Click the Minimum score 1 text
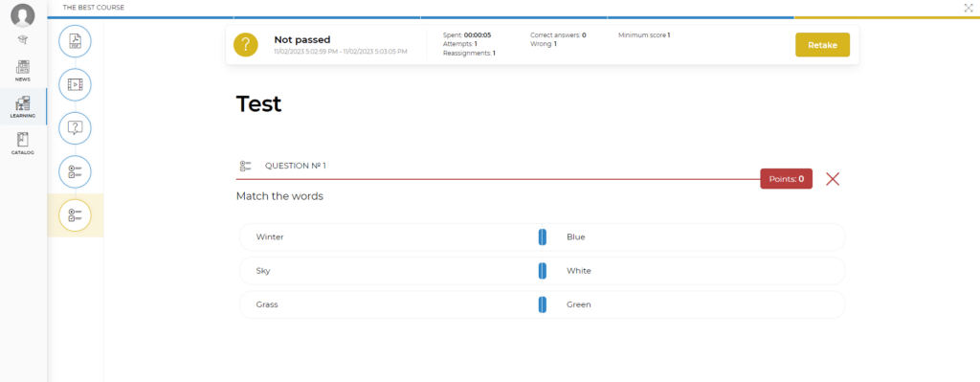980x382 pixels. 644,35
